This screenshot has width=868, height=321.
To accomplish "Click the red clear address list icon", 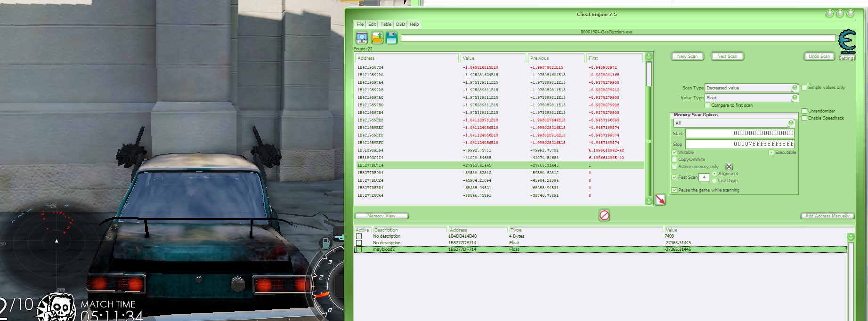I will coord(604,216).
